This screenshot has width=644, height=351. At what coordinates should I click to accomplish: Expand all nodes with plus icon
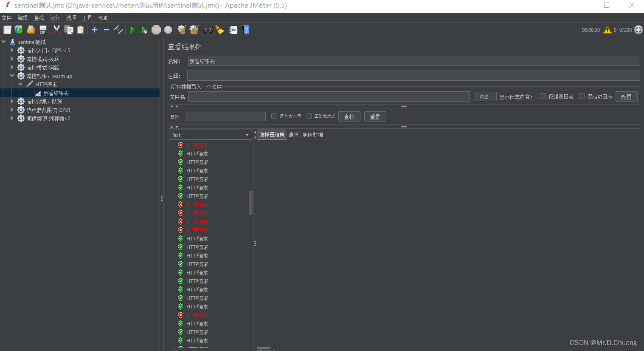(95, 30)
